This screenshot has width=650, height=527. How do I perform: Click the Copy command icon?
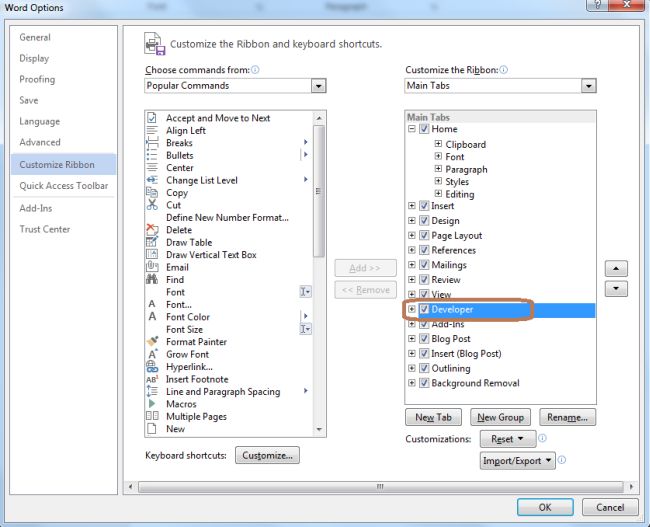(x=152, y=192)
